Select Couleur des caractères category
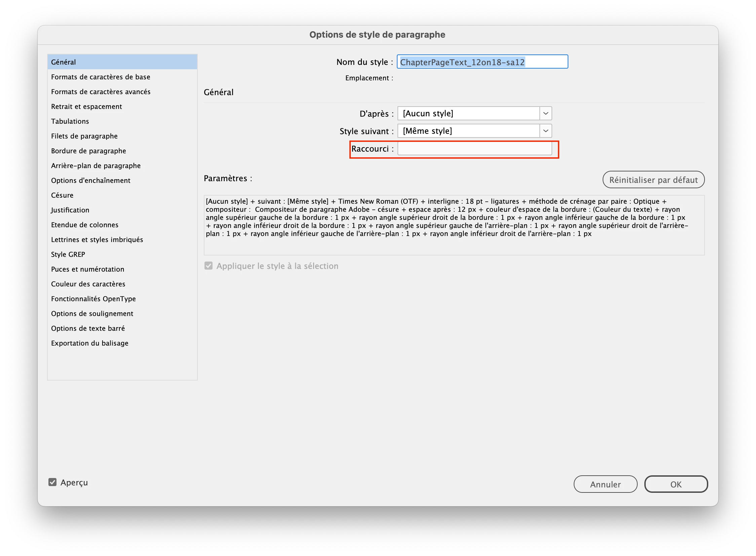This screenshot has width=756, height=556. point(88,284)
